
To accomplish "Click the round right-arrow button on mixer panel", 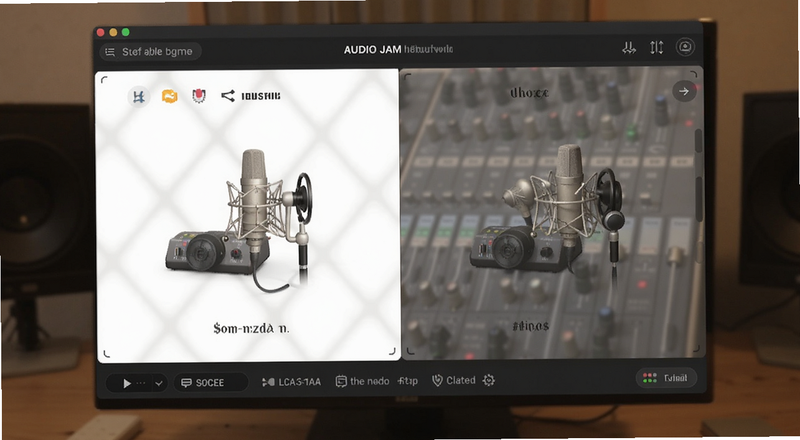I will (684, 91).
